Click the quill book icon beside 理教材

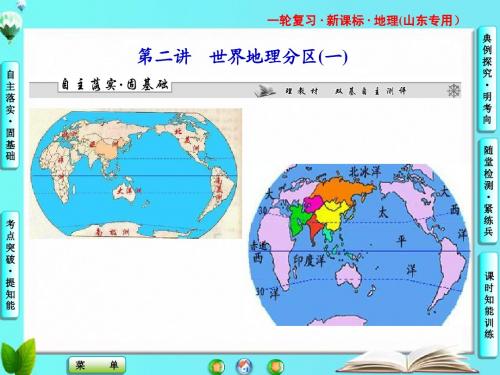point(265,90)
